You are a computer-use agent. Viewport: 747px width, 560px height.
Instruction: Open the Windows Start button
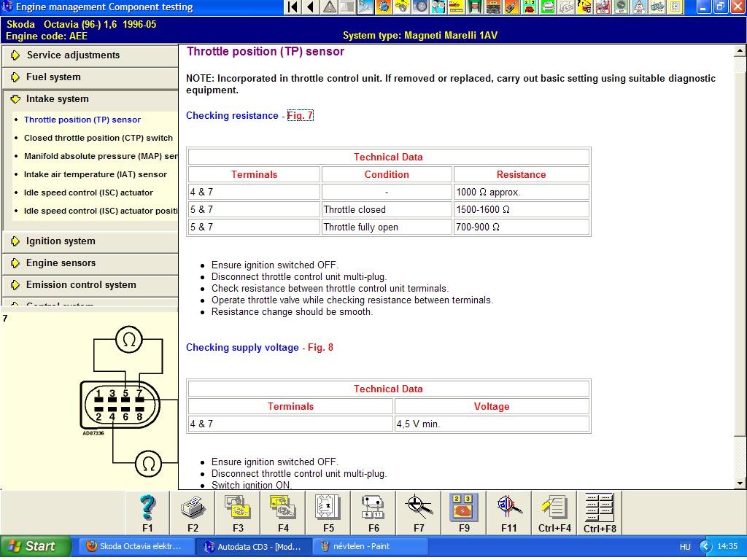coord(36,547)
